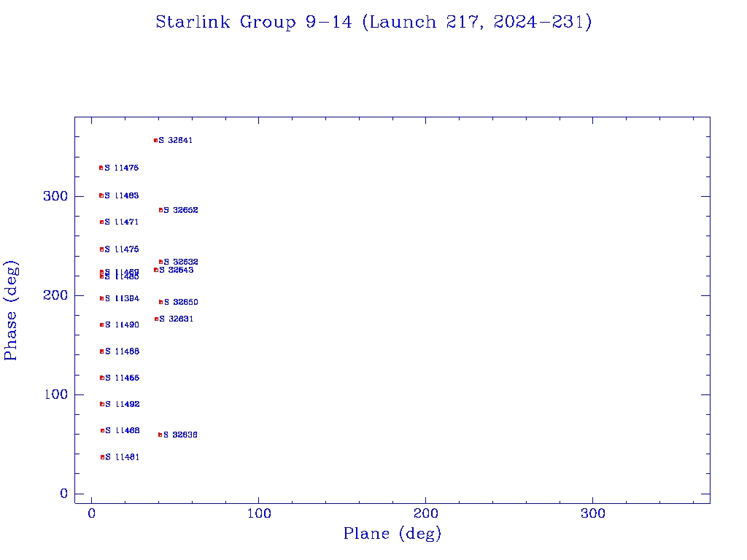Click the 300 tick on Phase axis
747x560 pixels.
click(x=55, y=196)
